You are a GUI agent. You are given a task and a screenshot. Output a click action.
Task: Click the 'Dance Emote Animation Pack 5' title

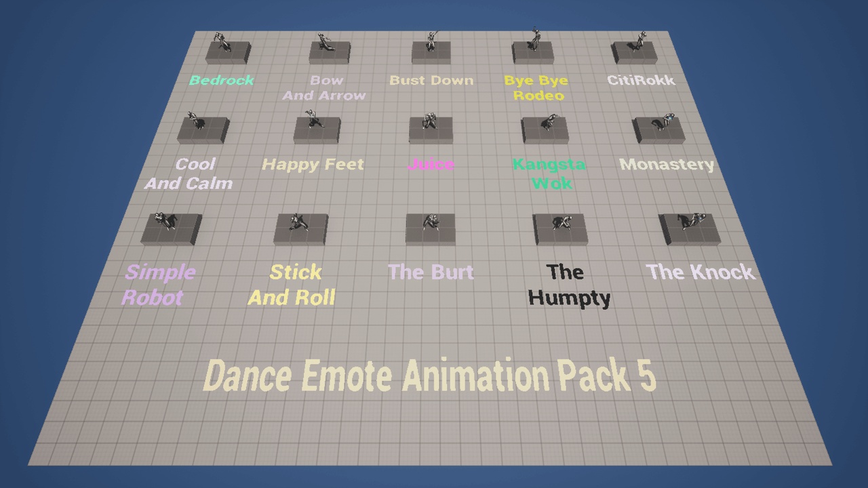pyautogui.click(x=430, y=375)
